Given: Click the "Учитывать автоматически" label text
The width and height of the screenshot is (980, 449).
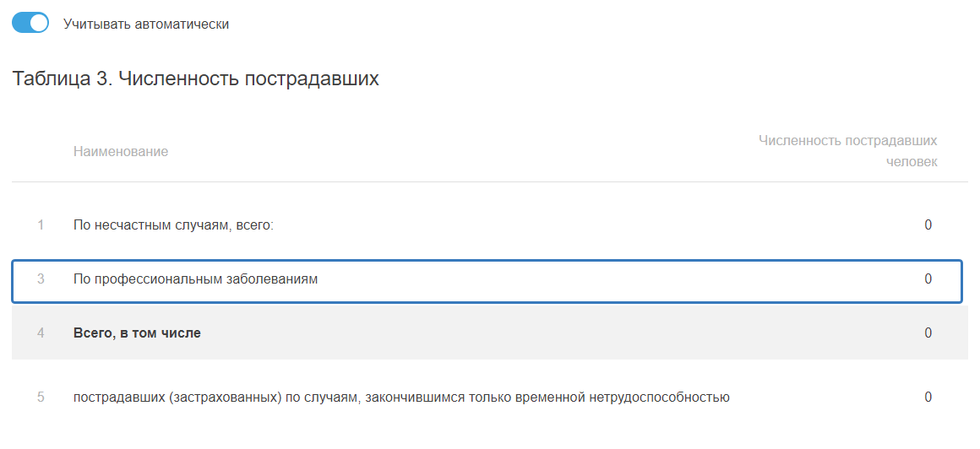Looking at the screenshot, I should pos(146,24).
